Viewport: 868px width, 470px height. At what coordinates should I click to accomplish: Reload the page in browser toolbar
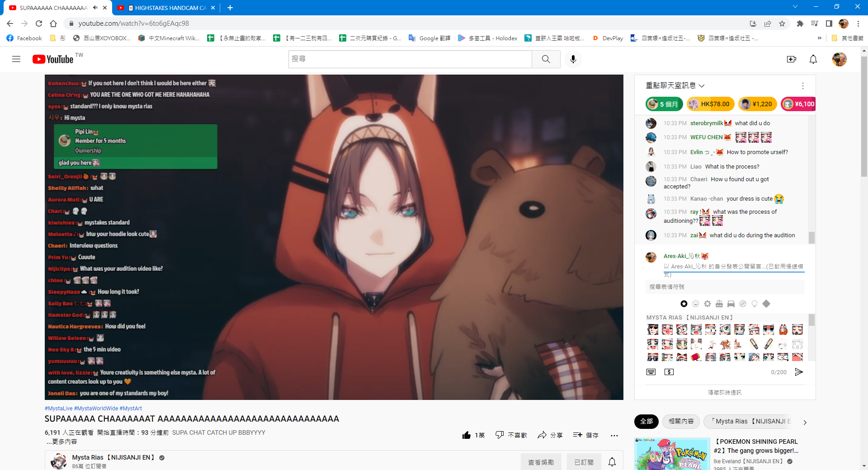tap(39, 23)
